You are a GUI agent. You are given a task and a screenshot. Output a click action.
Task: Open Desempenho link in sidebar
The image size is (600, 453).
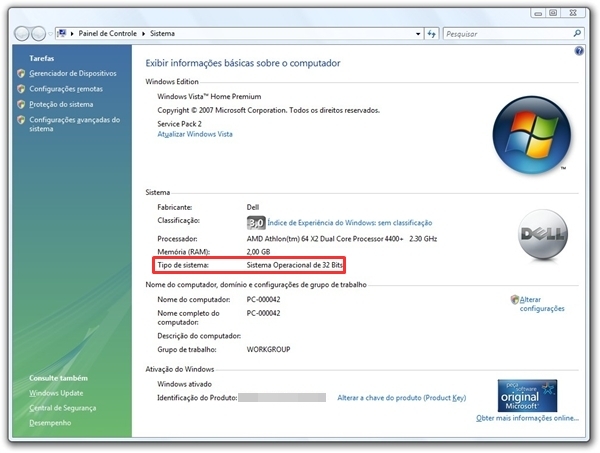(50, 423)
